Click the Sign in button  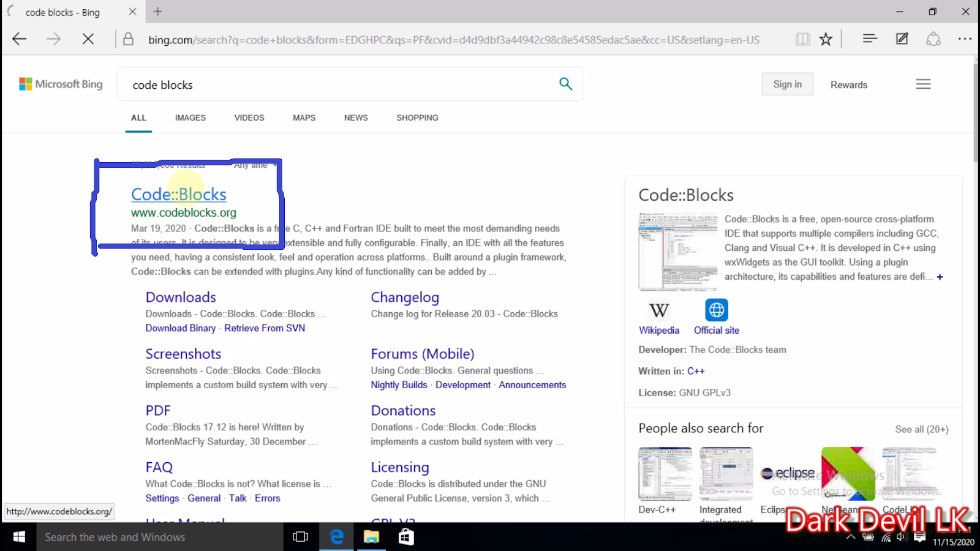pyautogui.click(x=787, y=84)
